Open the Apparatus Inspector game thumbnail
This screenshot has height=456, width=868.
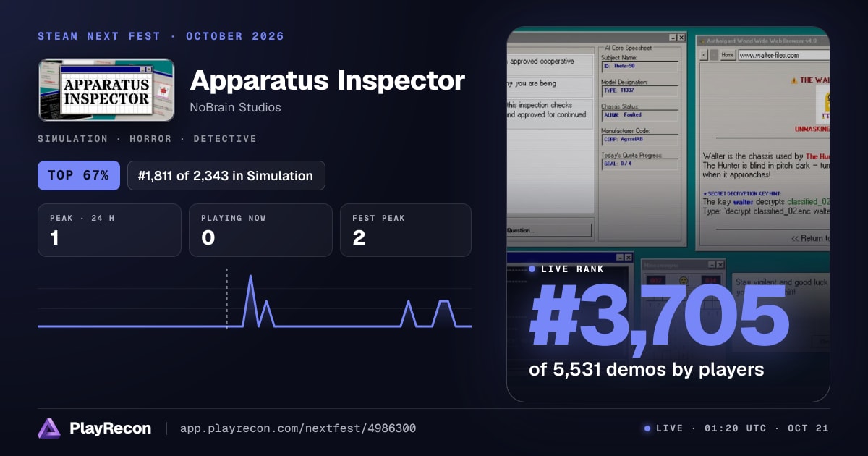pos(106,90)
